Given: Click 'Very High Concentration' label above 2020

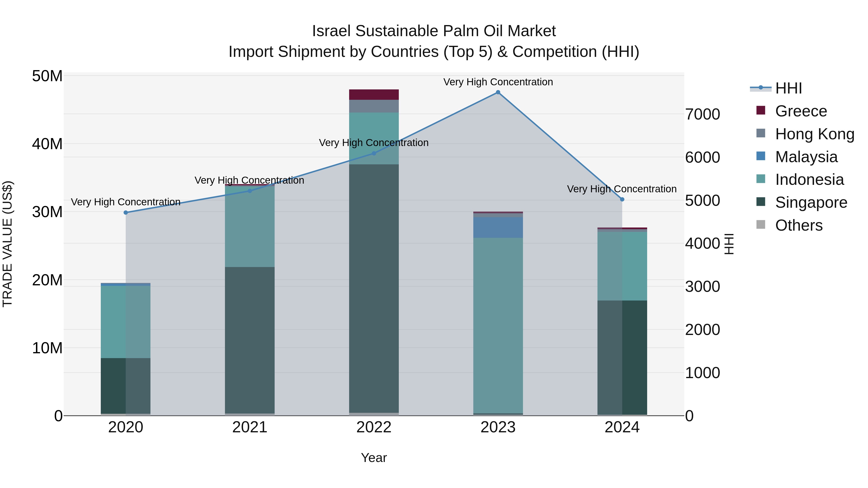Looking at the screenshot, I should tap(126, 202).
